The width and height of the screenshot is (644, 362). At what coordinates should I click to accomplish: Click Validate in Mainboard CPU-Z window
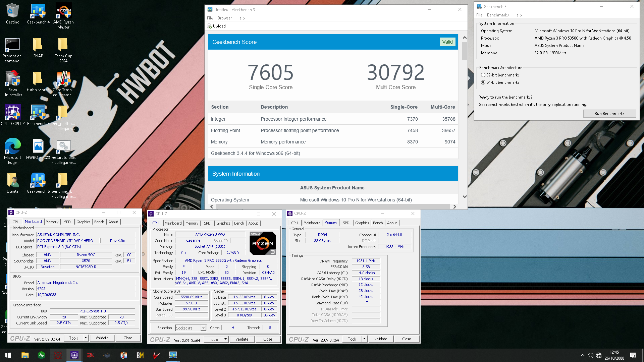click(x=102, y=338)
